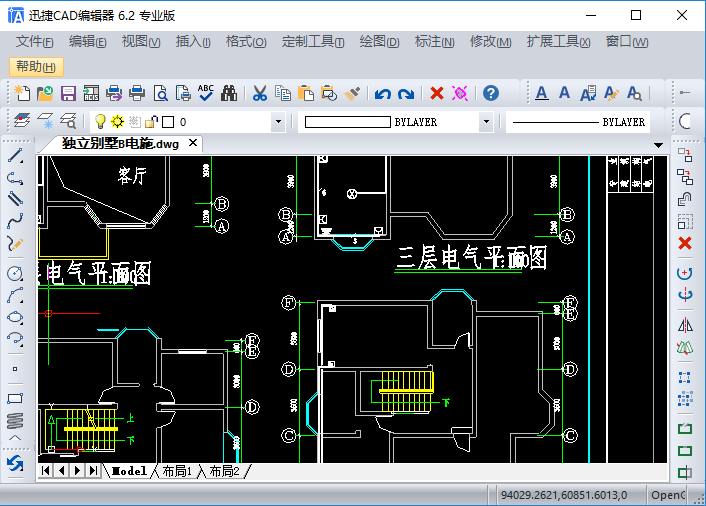Screen dimensions: 706x506
Task: Select the Rectangle drawing tool
Action: pyautogui.click(x=15, y=398)
